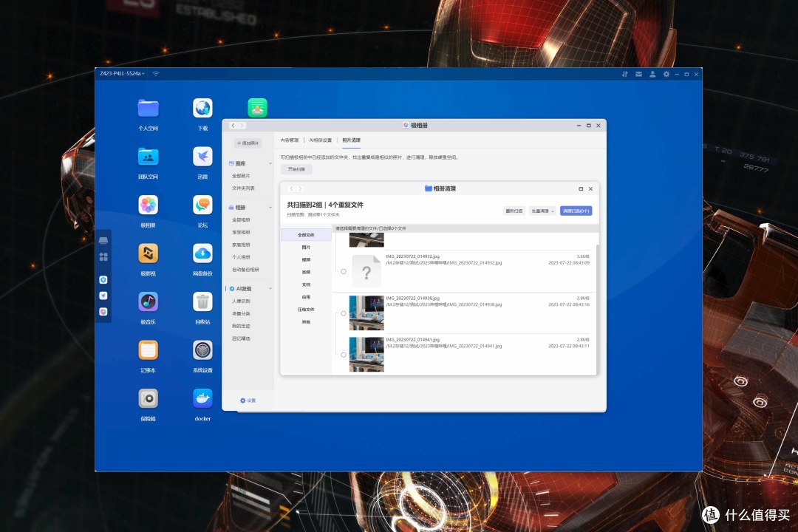The width and height of the screenshot is (798, 532).
Task: Select radio button for IMG_20230722_014941.jpg
Action: pos(344,355)
